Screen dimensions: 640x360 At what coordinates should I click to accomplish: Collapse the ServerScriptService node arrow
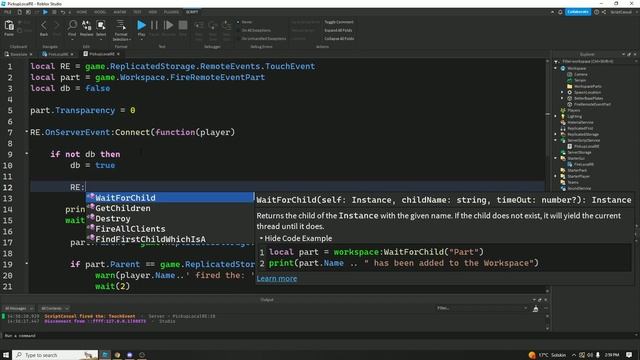pos(556,140)
